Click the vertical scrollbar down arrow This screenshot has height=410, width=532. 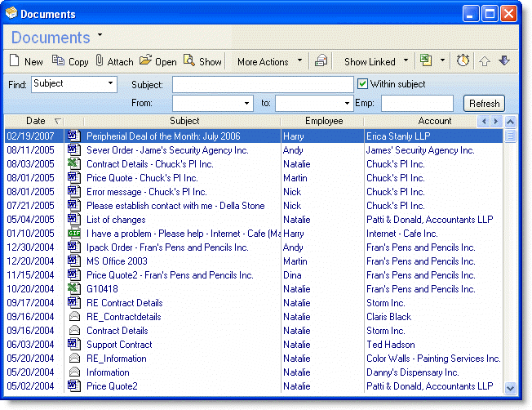[511, 388]
